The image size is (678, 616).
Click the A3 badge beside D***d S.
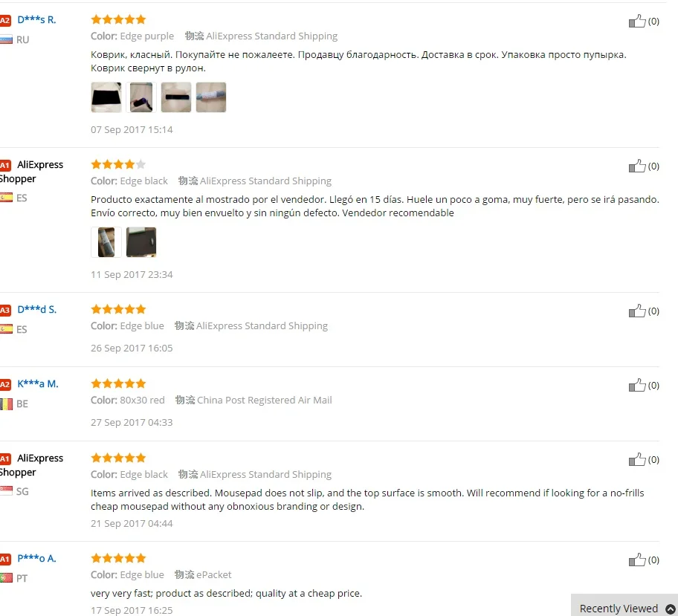(x=4, y=310)
